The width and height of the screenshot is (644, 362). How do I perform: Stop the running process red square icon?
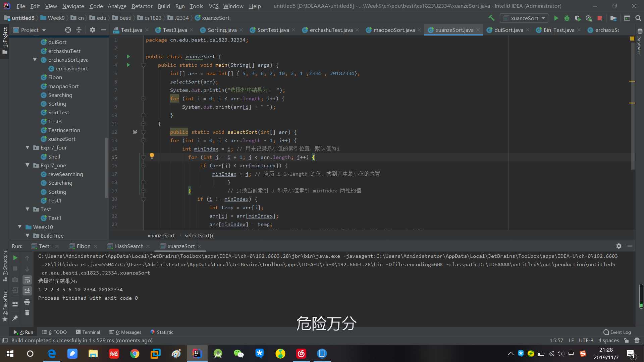coord(600,18)
